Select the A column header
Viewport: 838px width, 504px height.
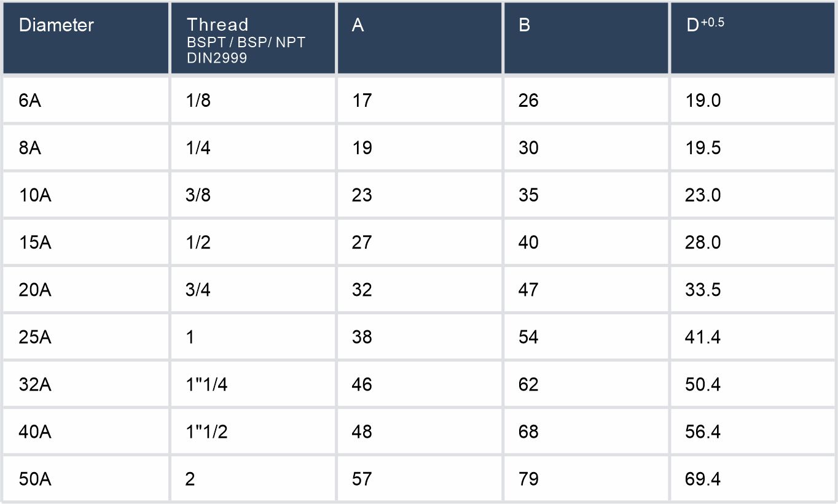coord(358,26)
